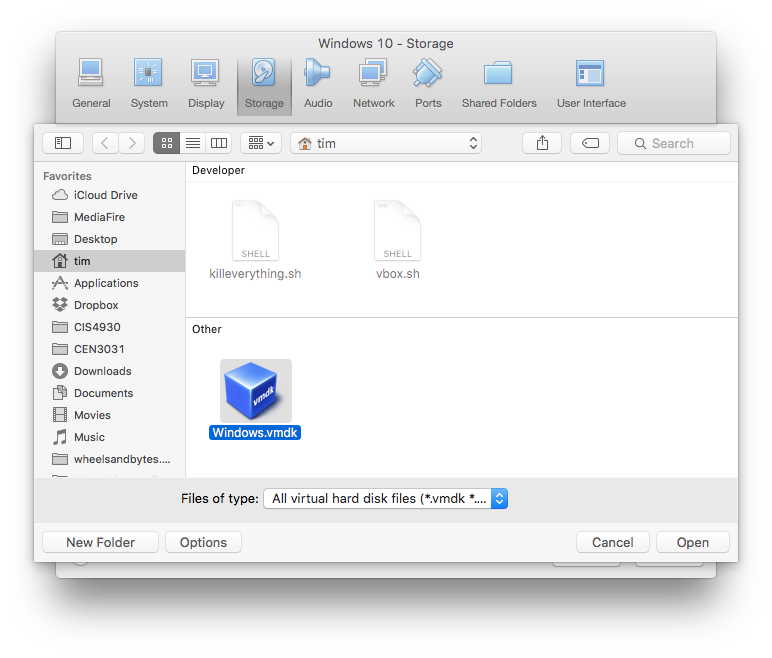Click the Edit Tags button
The image size is (772, 658).
(590, 143)
